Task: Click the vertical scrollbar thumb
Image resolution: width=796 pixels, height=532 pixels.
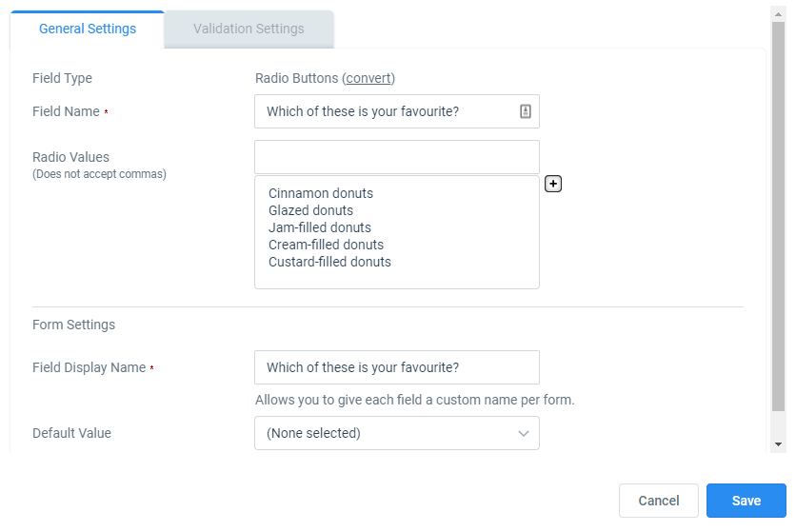Action: click(x=778, y=216)
